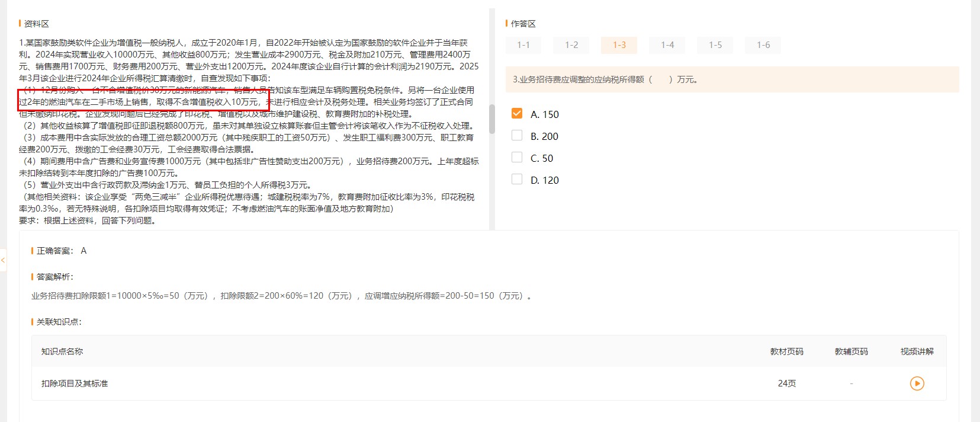Image resolution: width=980 pixels, height=422 pixels.
Task: Click the 教材页码 column header
Action: click(786, 351)
